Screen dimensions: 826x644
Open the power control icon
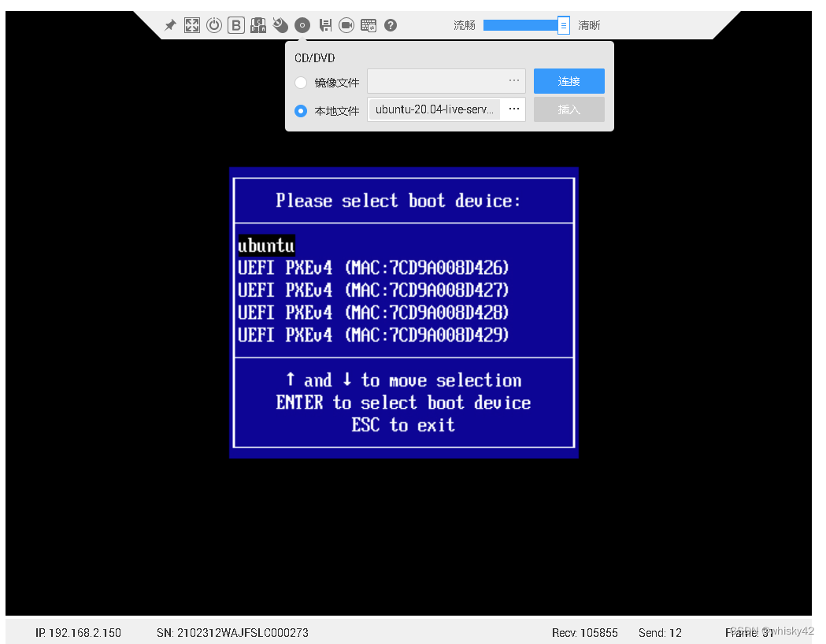point(214,24)
